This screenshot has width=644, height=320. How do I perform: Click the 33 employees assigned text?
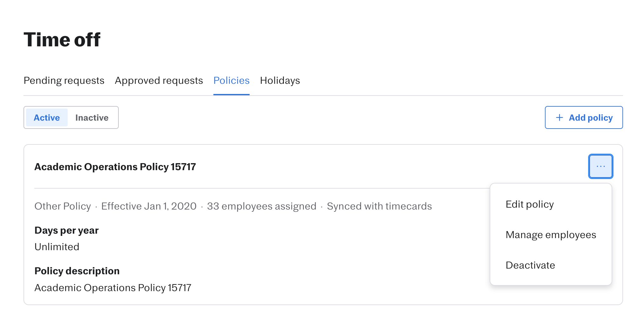point(261,206)
